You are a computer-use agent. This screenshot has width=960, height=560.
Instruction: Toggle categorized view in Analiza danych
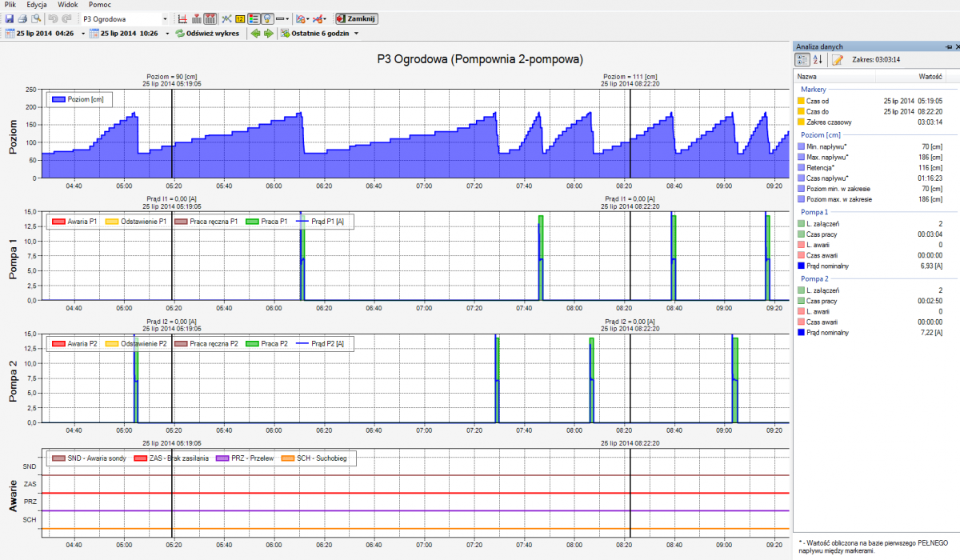pyautogui.click(x=802, y=59)
